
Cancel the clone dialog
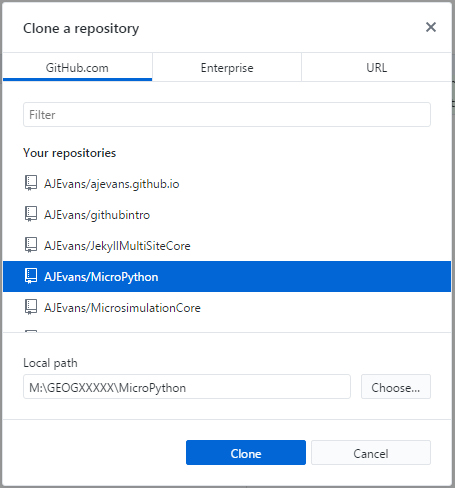pos(371,453)
